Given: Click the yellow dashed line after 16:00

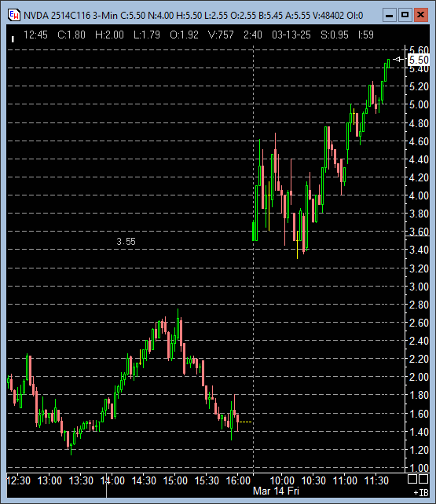Looking at the screenshot, I should [246, 422].
